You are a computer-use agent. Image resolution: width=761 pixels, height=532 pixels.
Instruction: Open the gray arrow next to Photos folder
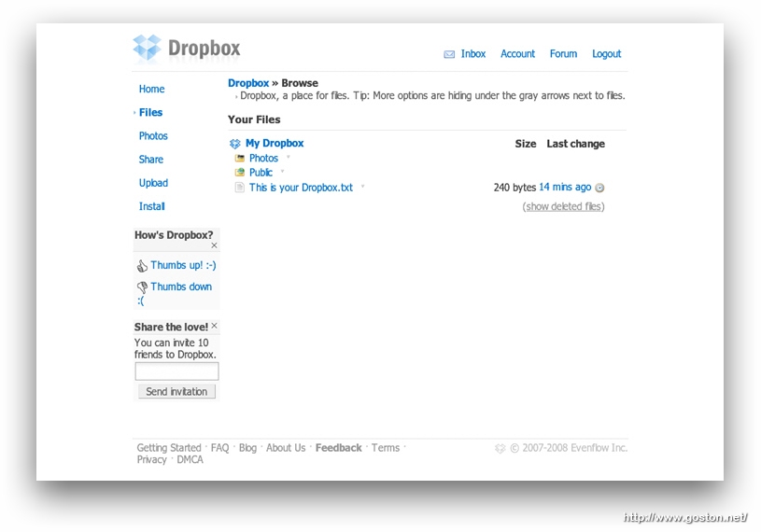tap(289, 157)
